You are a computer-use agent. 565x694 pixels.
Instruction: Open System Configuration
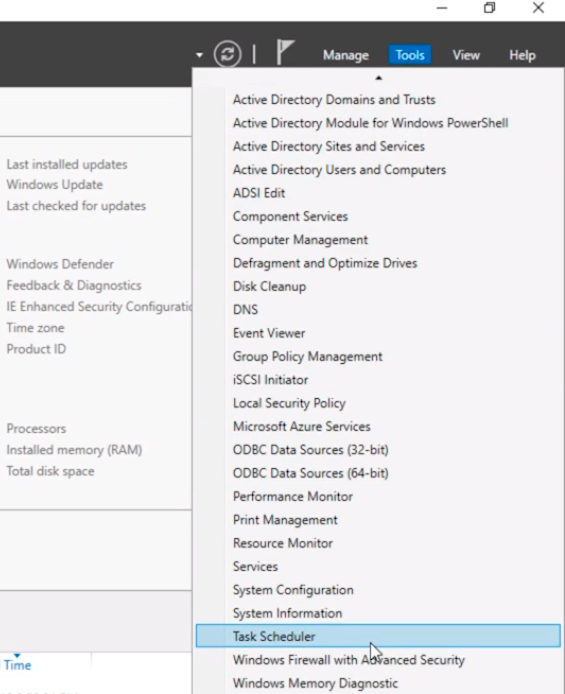[293, 590]
